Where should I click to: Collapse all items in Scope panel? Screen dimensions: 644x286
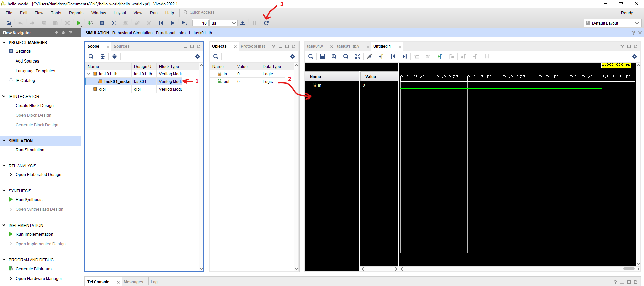(103, 56)
